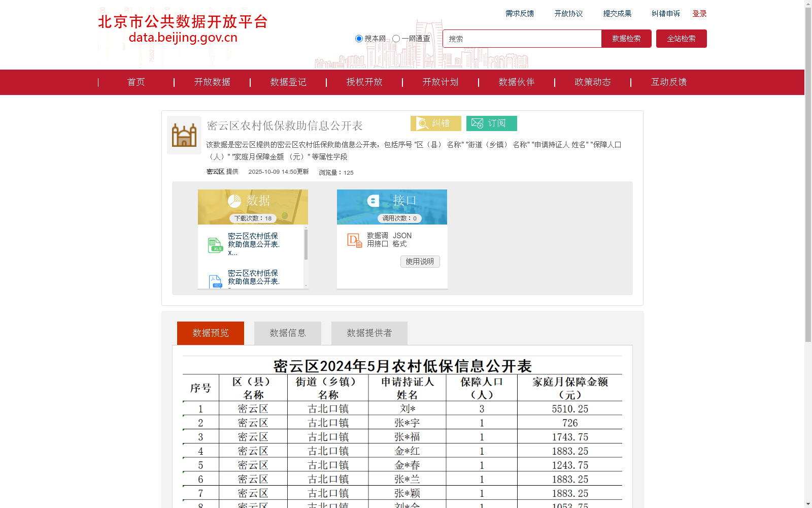The image size is (812, 508).
Task: Open the 数据 download card header
Action: [x=253, y=207]
